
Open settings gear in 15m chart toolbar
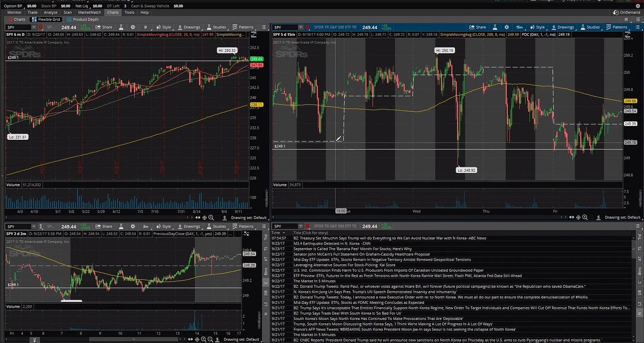coord(506,27)
